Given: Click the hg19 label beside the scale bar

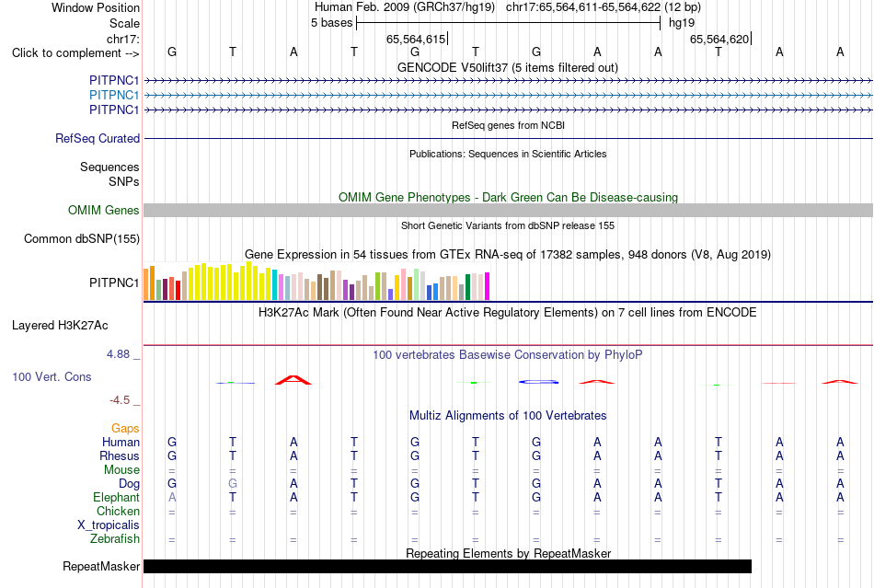Looking at the screenshot, I should (682, 23).
